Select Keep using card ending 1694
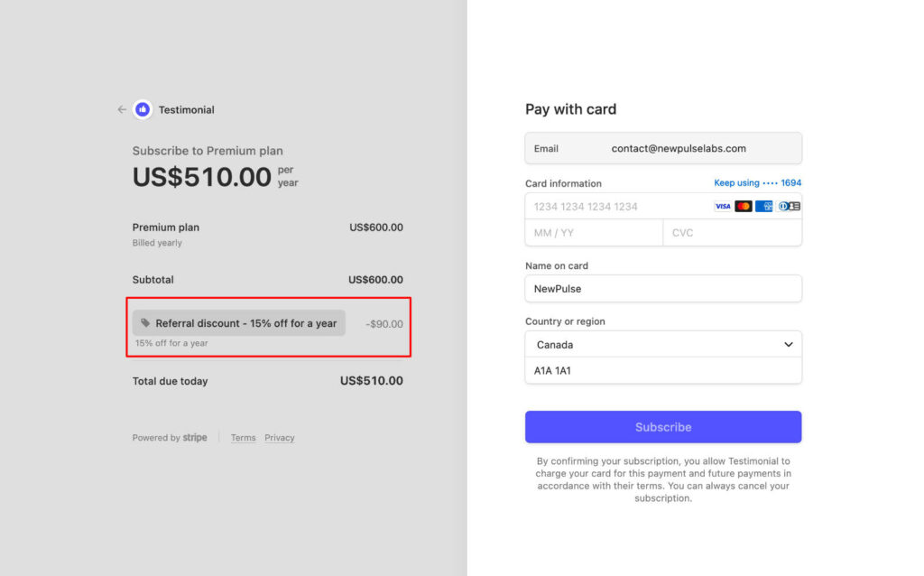Screen dimensions: 924x576 click(x=757, y=183)
